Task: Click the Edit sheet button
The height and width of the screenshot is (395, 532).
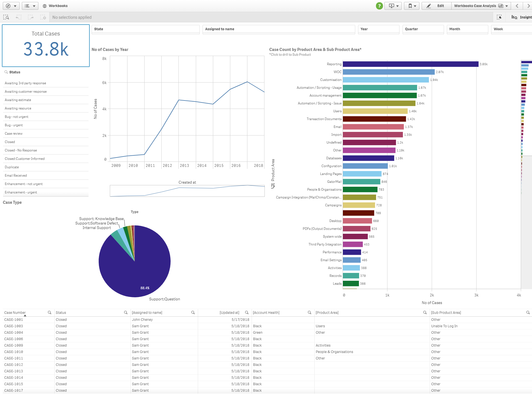Action: tap(436, 6)
